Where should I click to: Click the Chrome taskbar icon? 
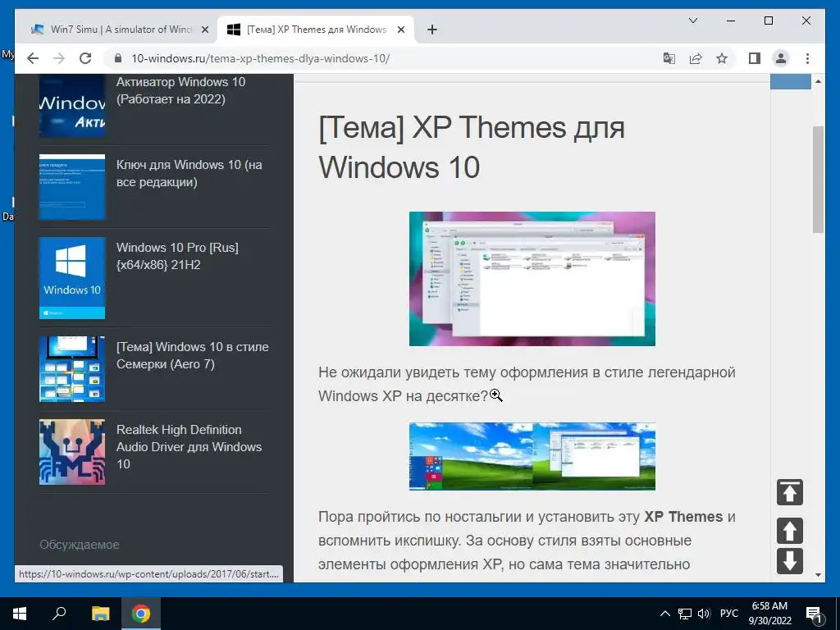point(141,614)
